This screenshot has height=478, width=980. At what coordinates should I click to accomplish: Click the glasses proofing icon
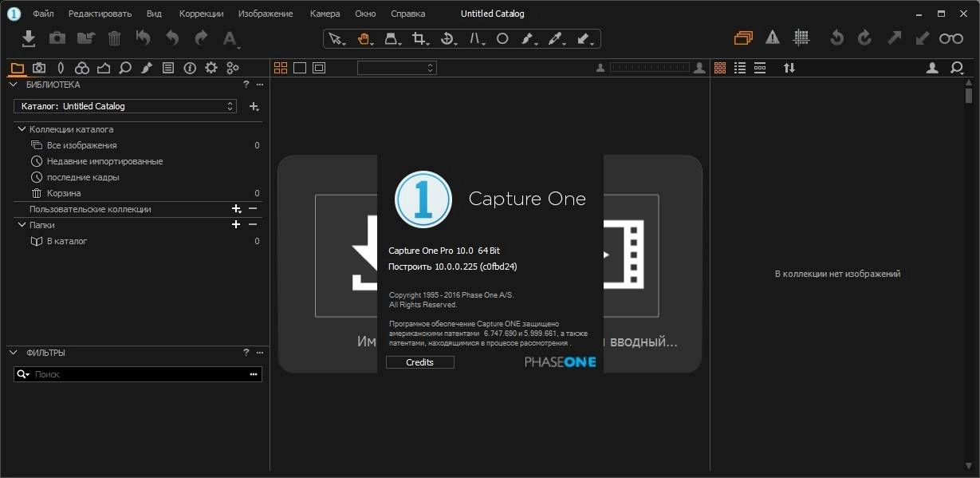(x=951, y=38)
